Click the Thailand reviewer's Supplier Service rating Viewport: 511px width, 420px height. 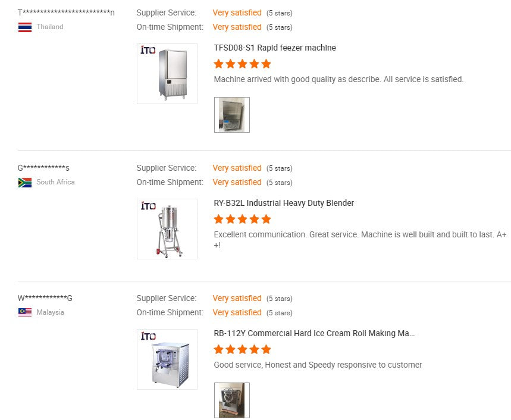pyautogui.click(x=237, y=12)
